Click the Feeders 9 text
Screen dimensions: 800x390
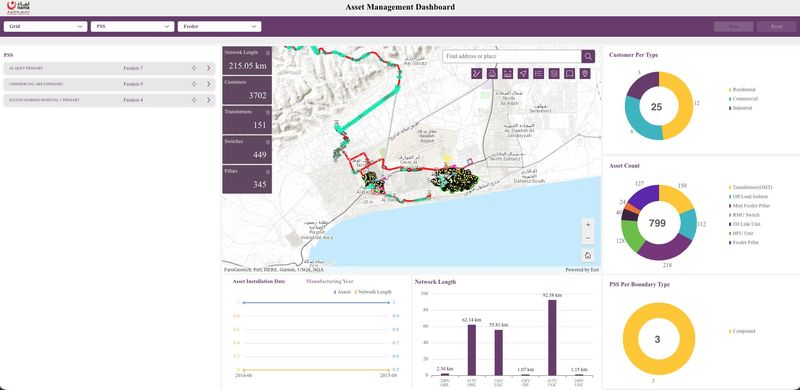(x=133, y=84)
